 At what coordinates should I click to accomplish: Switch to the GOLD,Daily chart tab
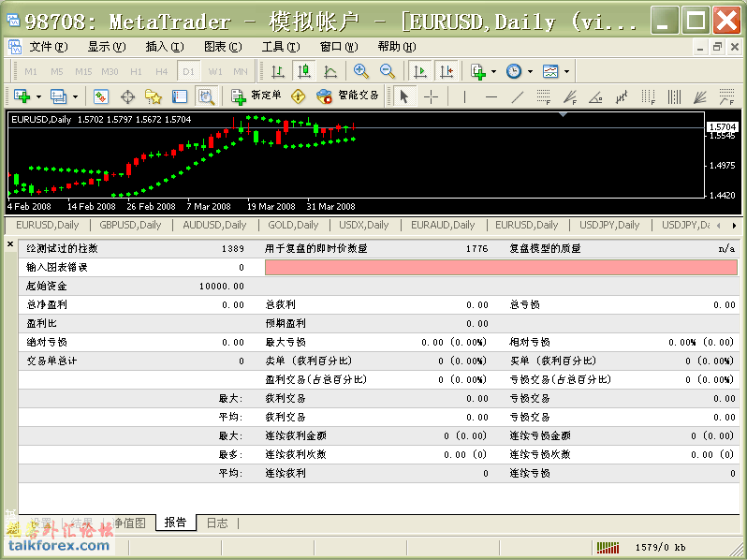pyautogui.click(x=293, y=225)
